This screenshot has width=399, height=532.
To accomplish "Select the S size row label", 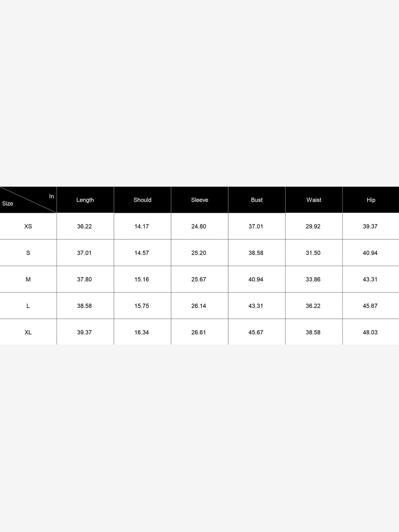I will [28, 253].
